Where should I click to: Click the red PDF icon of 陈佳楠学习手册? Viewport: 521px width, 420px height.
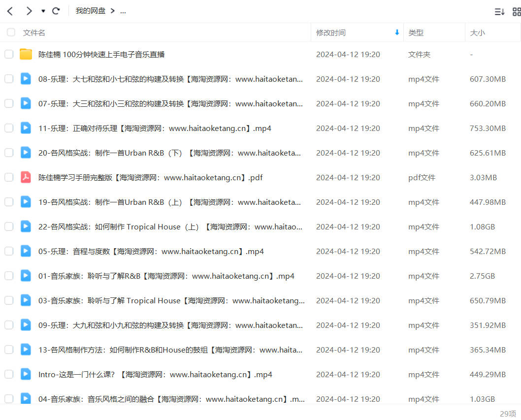pos(26,177)
